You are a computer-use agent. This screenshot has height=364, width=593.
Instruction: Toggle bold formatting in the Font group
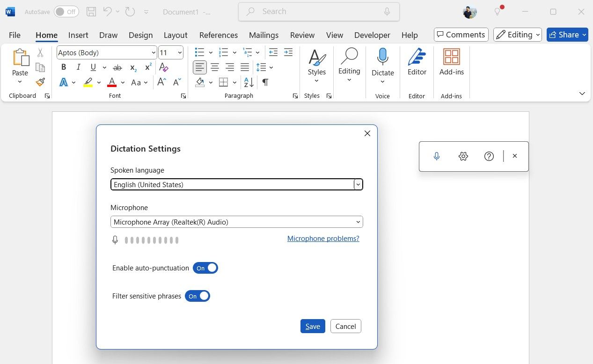coord(63,67)
